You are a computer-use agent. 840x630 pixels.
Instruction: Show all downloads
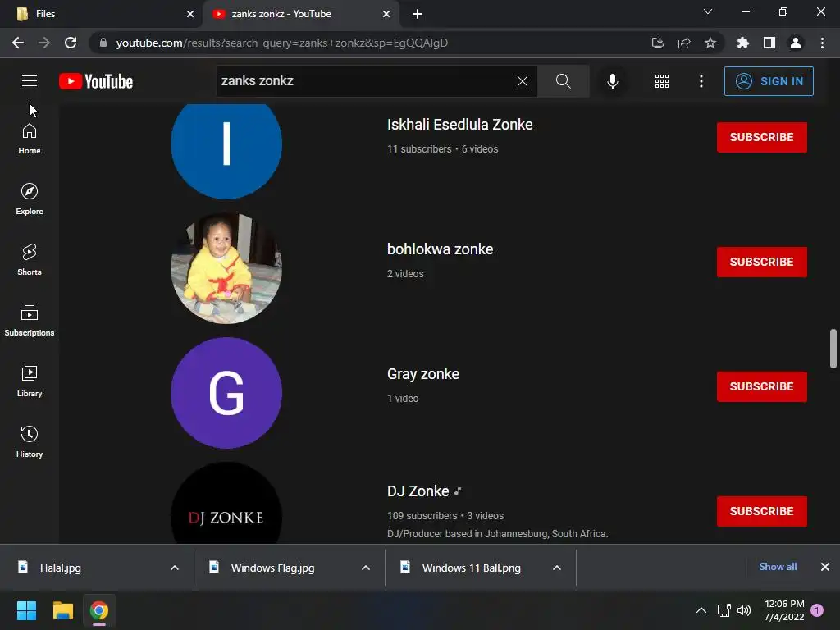point(778,567)
